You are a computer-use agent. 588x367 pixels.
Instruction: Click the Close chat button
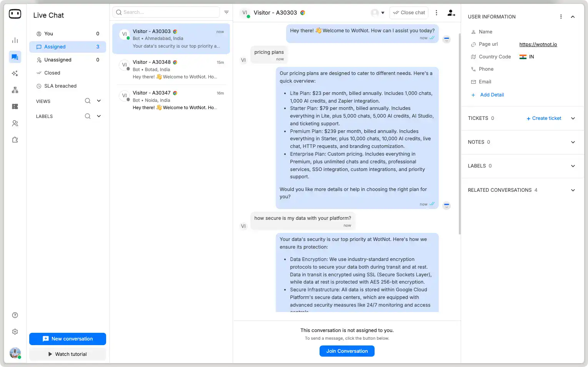coord(408,12)
